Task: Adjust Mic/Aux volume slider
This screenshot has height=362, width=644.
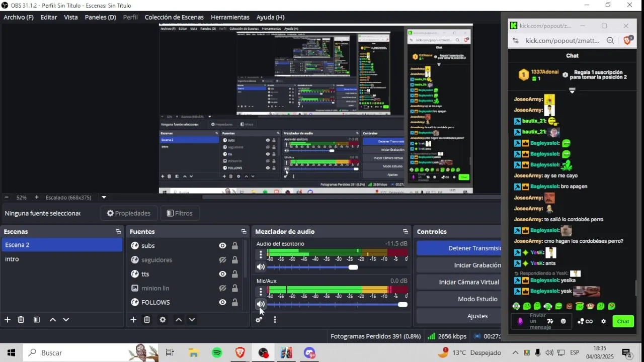Action: click(337, 304)
